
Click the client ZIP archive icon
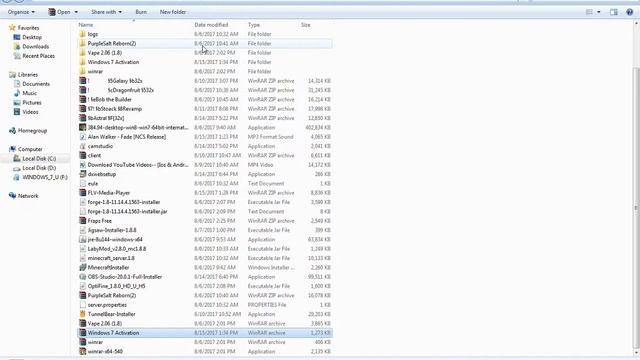pos(82,156)
